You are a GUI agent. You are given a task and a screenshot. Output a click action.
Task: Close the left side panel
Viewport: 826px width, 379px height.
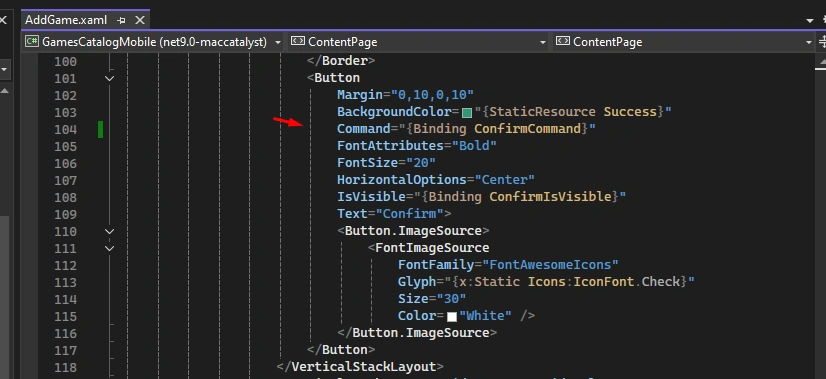point(3,21)
